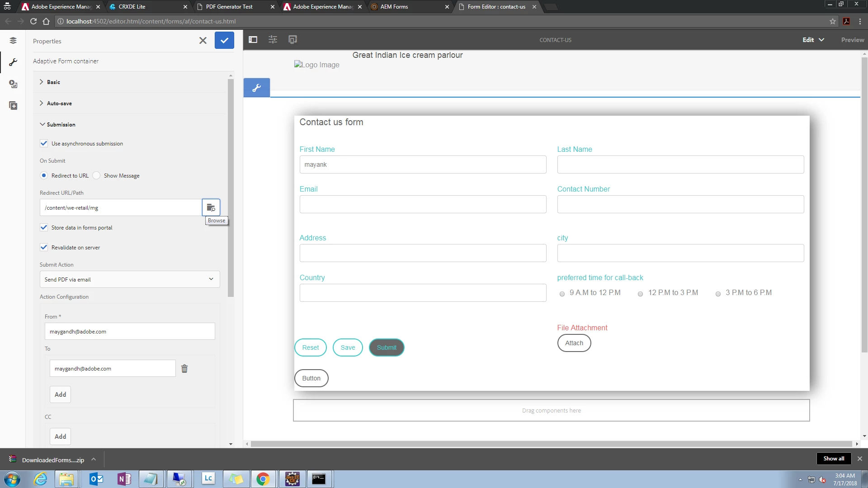The width and height of the screenshot is (868, 488).
Task: Open the Submit Action dropdown
Action: click(130, 279)
